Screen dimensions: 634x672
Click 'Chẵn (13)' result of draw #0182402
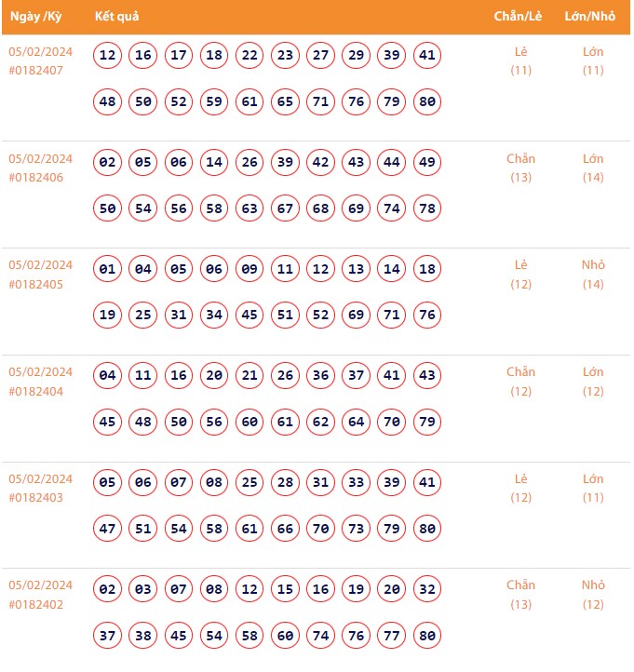tap(521, 595)
